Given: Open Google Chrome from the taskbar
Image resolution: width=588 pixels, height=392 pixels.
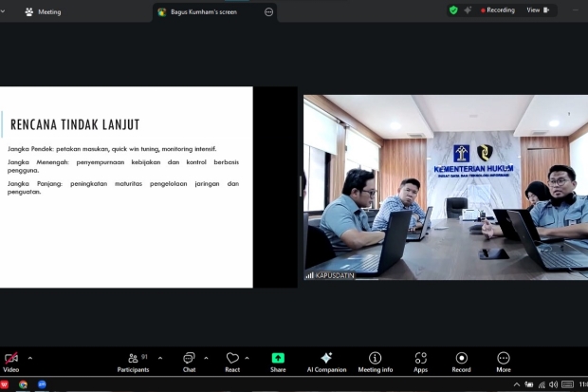Looking at the screenshot, I should [24, 384].
